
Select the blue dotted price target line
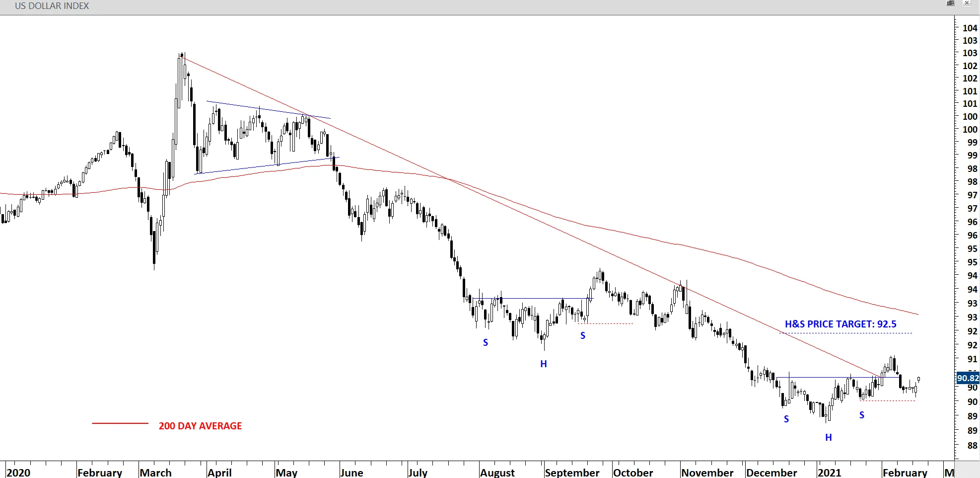click(x=844, y=333)
